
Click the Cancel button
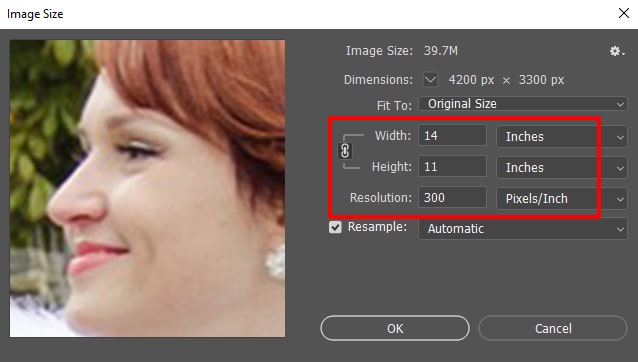point(553,328)
